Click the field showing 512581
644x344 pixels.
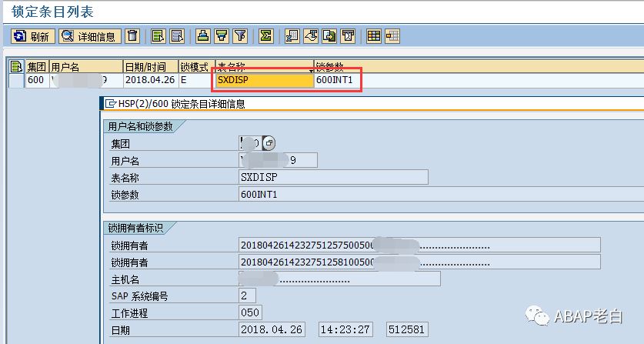(408, 329)
